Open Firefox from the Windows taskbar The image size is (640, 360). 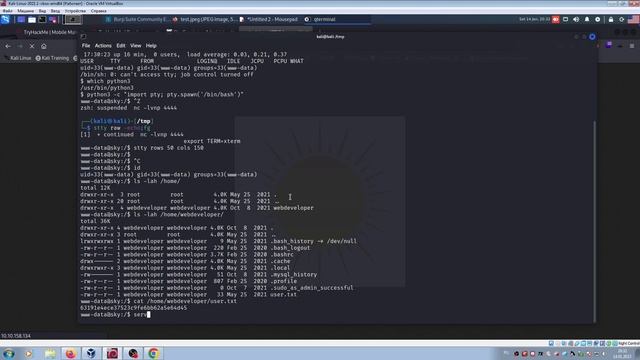coord(71,353)
